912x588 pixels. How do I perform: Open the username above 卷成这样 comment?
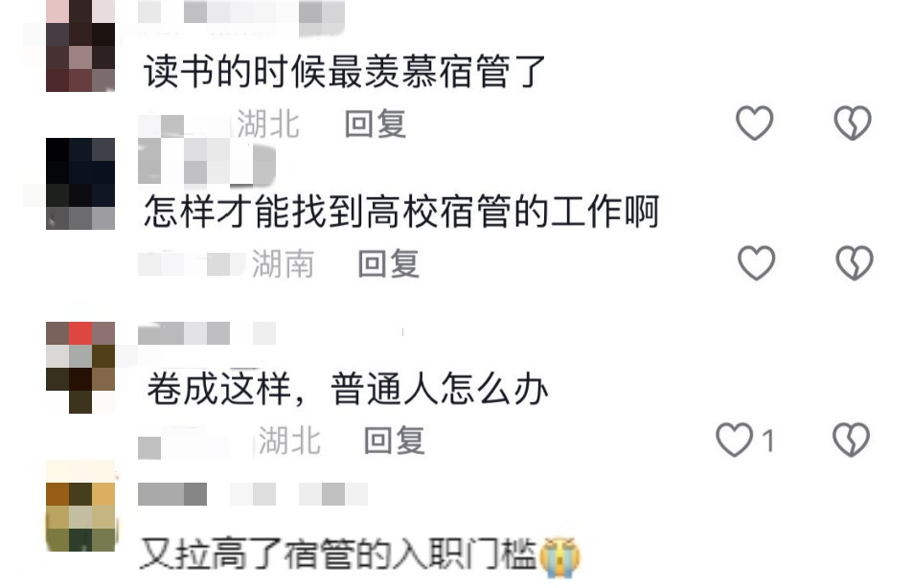pos(207,333)
